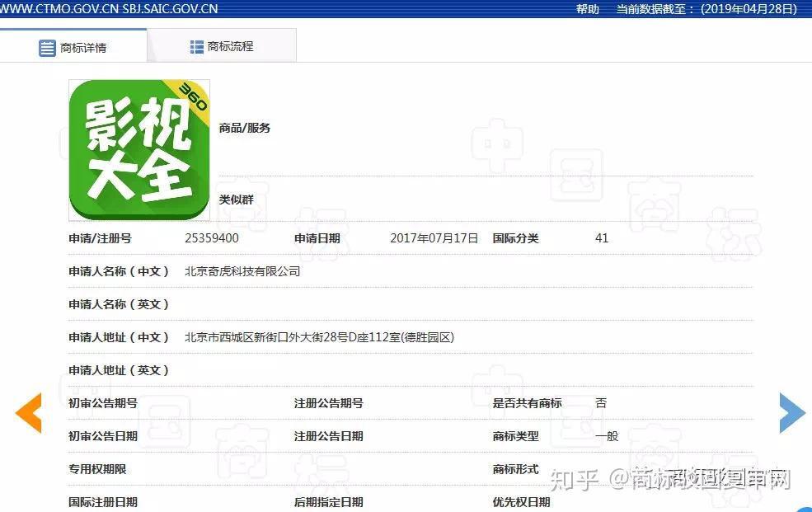
Task: Click the 申请人名称（中文） label
Action: point(119,271)
